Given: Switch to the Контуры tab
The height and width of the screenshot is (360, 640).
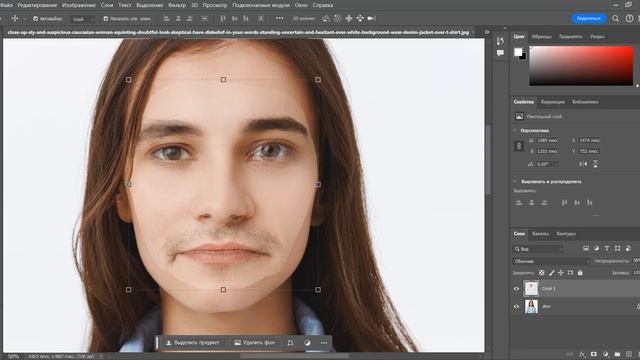Looking at the screenshot, I should 566,234.
